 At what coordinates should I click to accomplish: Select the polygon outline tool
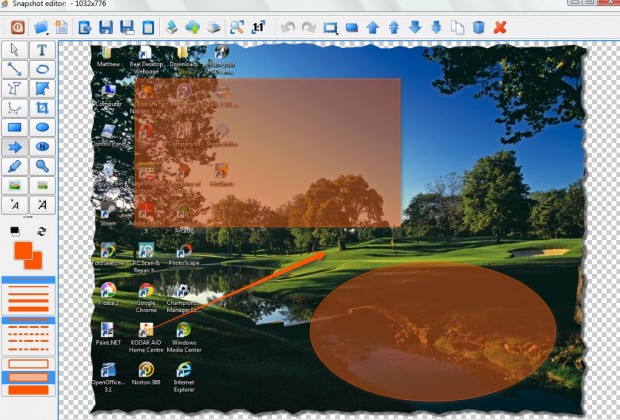coord(15,89)
